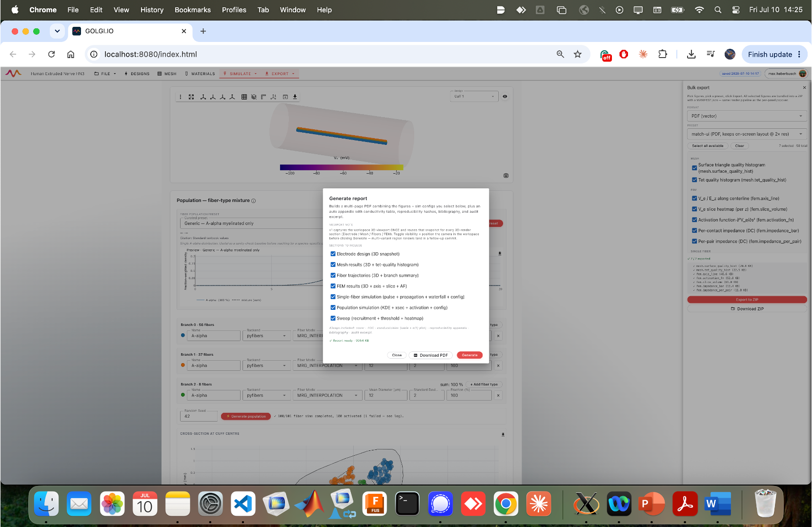Close the Generate report dialog
812x527 pixels.
[x=397, y=355]
